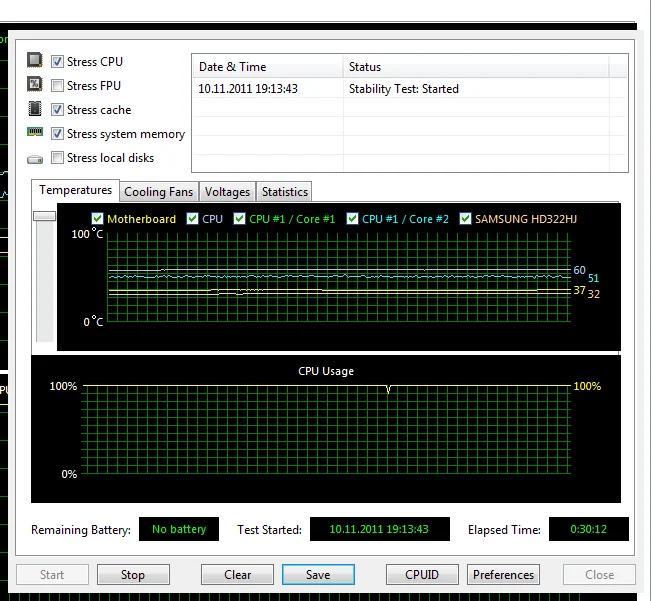Click the disabled Start button
This screenshot has width=652, height=601.
coord(52,575)
